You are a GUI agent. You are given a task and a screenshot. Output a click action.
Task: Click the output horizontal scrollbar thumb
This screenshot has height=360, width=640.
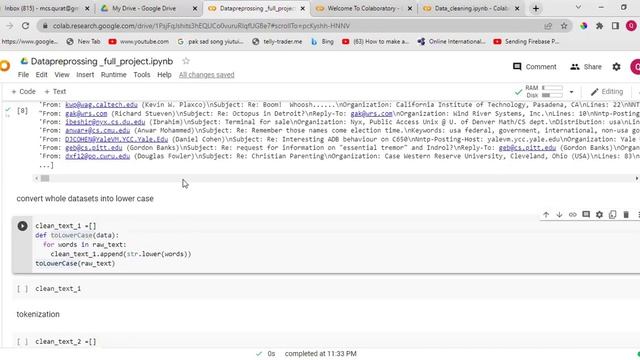point(45,178)
